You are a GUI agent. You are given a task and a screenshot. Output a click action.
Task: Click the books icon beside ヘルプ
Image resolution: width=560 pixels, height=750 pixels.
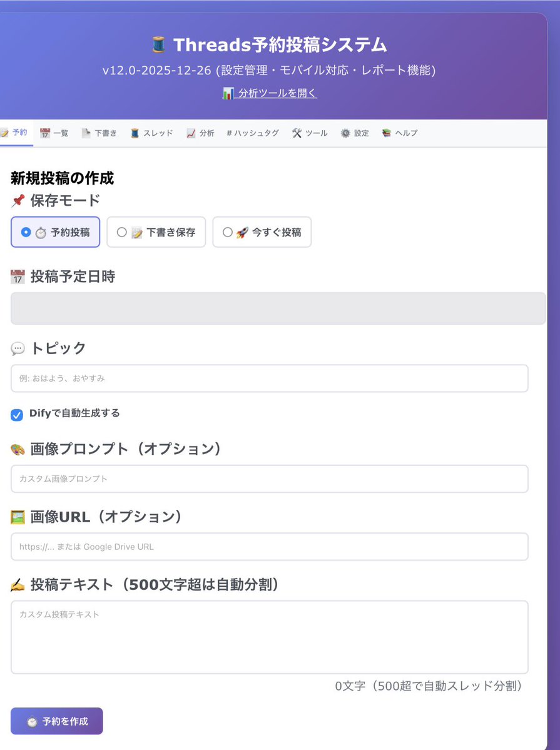point(387,133)
